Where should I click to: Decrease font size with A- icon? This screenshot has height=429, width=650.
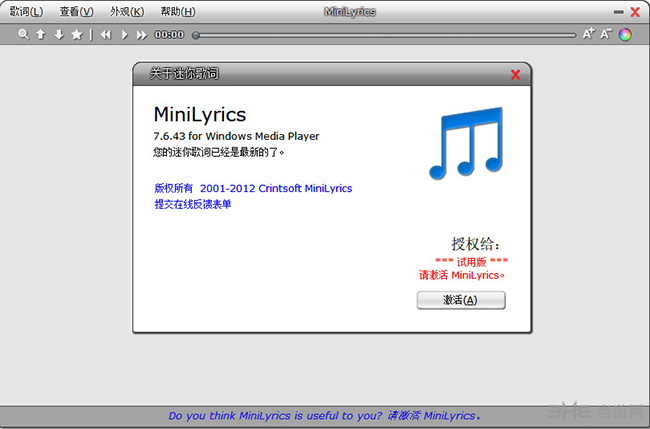coord(606,34)
